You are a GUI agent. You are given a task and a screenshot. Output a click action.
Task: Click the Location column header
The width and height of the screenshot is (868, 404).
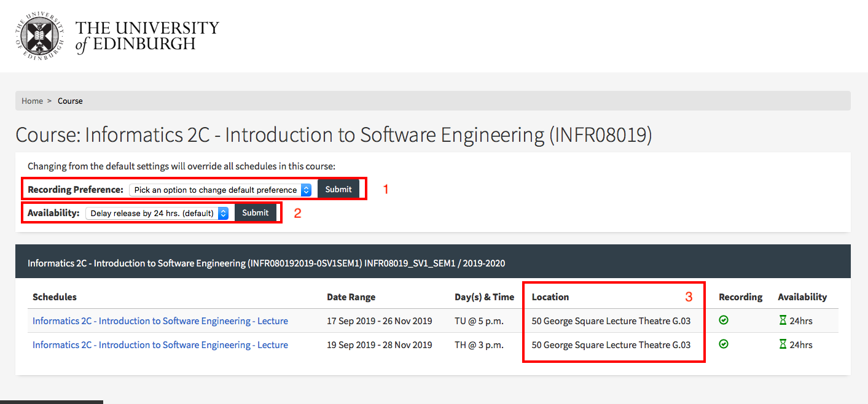[550, 297]
